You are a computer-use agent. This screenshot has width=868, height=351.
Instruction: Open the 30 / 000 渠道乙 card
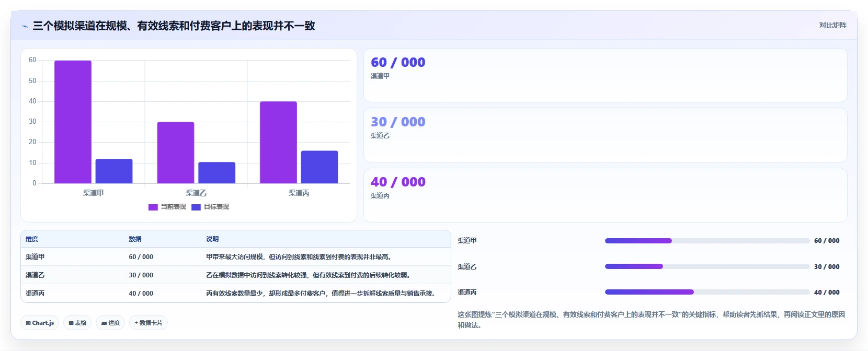click(605, 135)
